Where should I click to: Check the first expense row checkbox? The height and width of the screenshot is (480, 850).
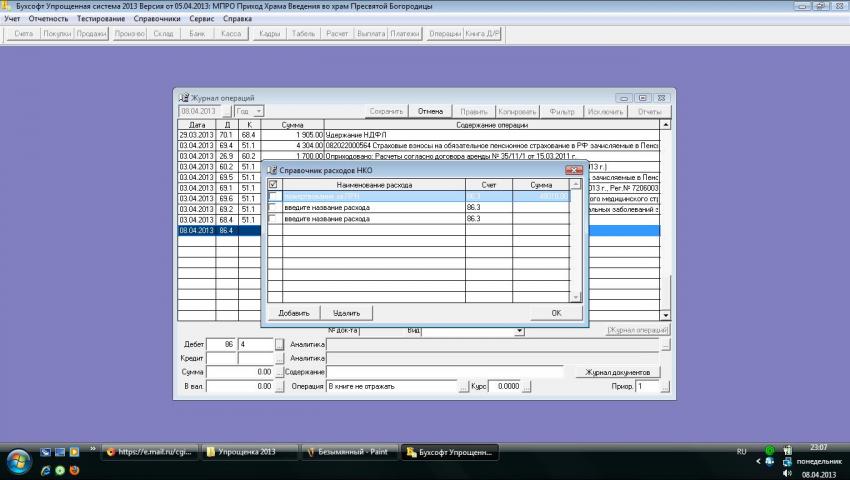[273, 197]
